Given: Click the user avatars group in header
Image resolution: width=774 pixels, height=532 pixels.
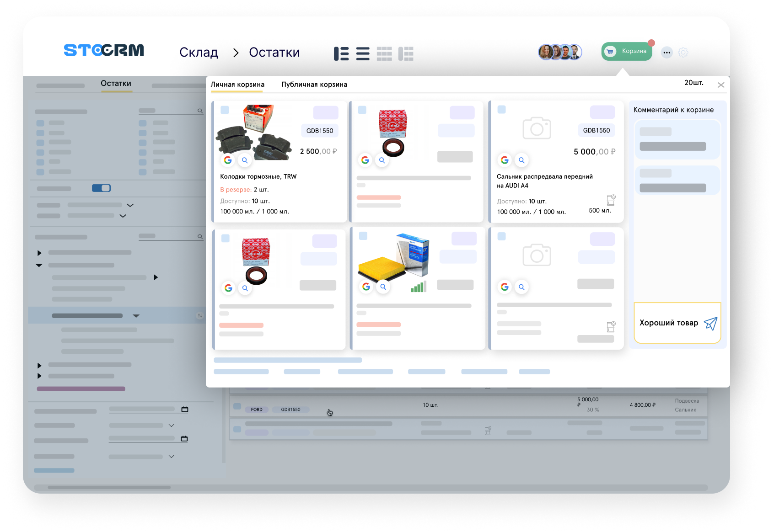Looking at the screenshot, I should coord(560,52).
